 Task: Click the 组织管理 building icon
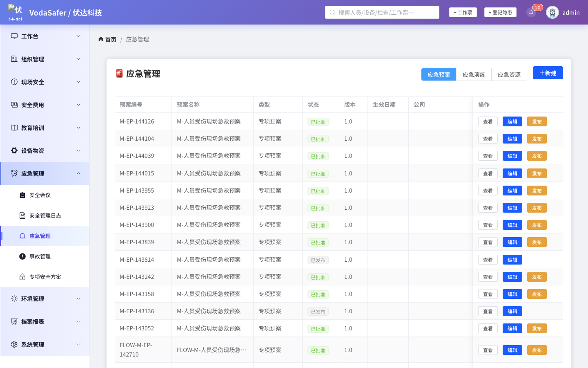pyautogui.click(x=14, y=59)
